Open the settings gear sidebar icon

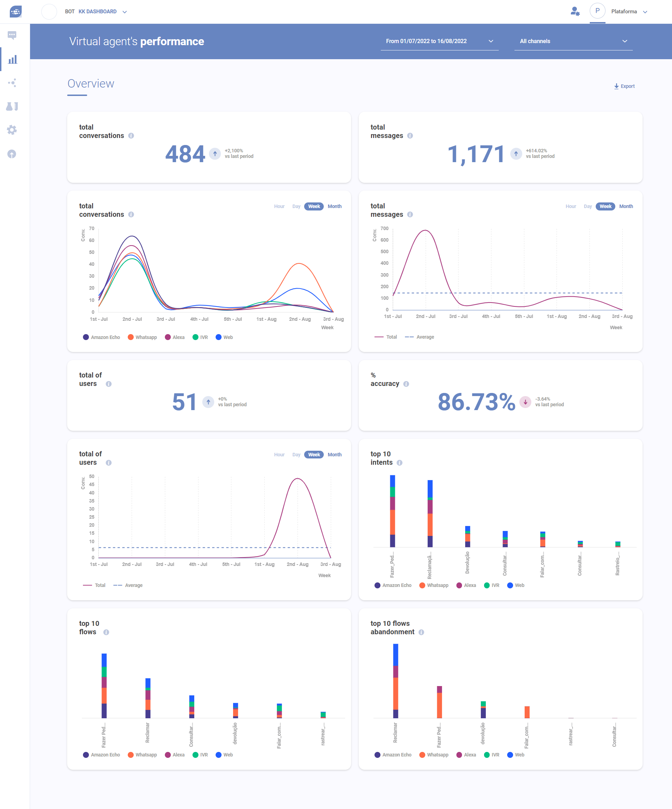click(x=12, y=130)
